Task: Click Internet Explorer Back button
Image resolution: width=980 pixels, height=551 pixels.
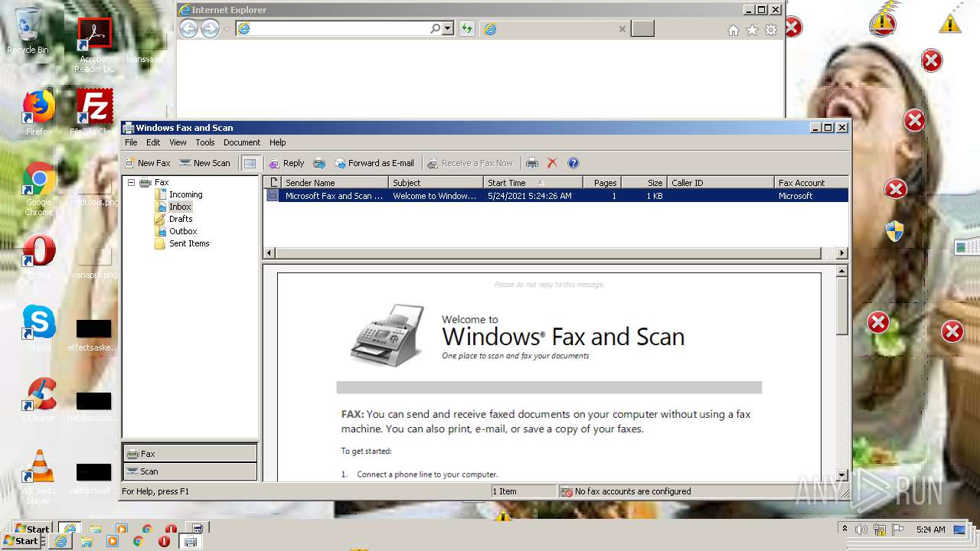Action: (188, 29)
